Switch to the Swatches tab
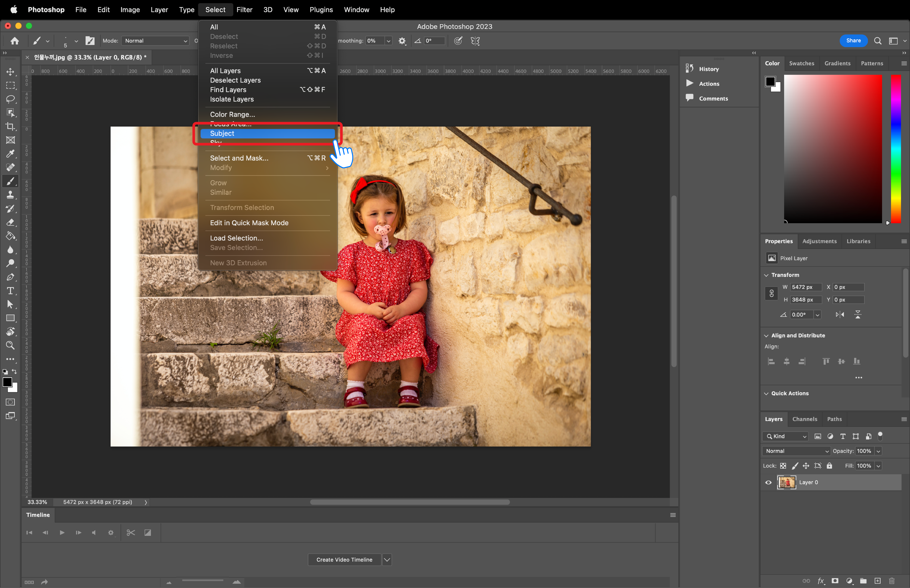This screenshot has width=910, height=588. (802, 63)
